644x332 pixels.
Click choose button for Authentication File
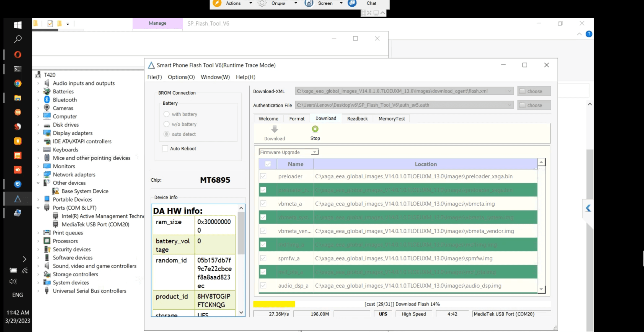(534, 105)
